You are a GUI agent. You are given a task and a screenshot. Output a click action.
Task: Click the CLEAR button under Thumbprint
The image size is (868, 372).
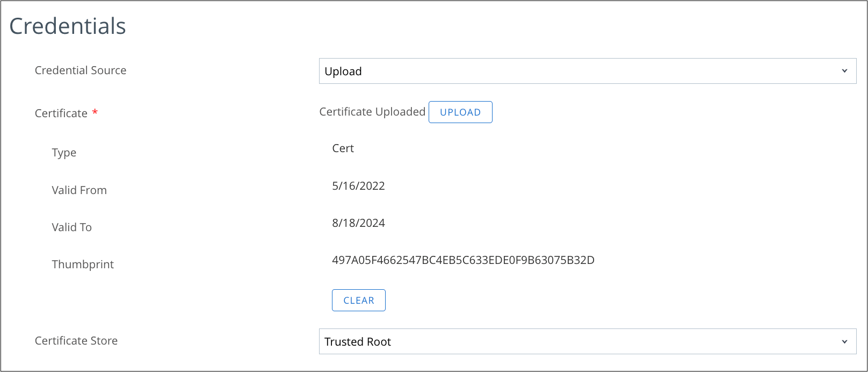358,301
